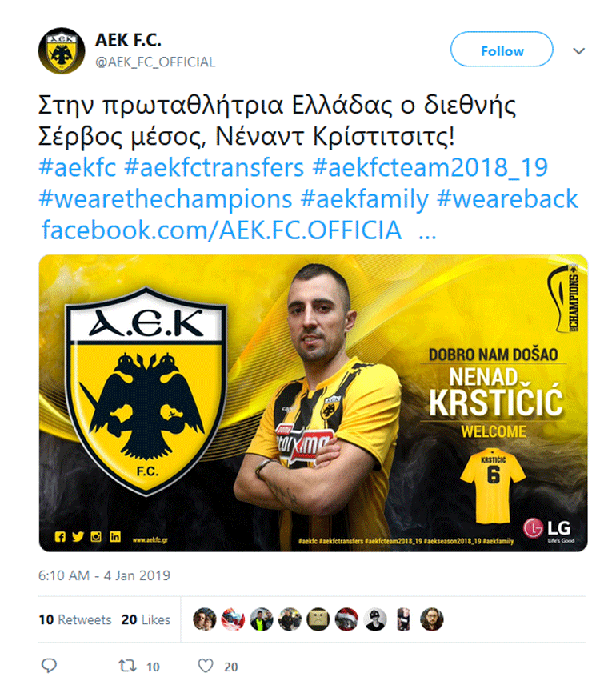The height and width of the screenshot is (689, 616).
Task: Open the #aekfc hashtag link
Action: pos(78,167)
